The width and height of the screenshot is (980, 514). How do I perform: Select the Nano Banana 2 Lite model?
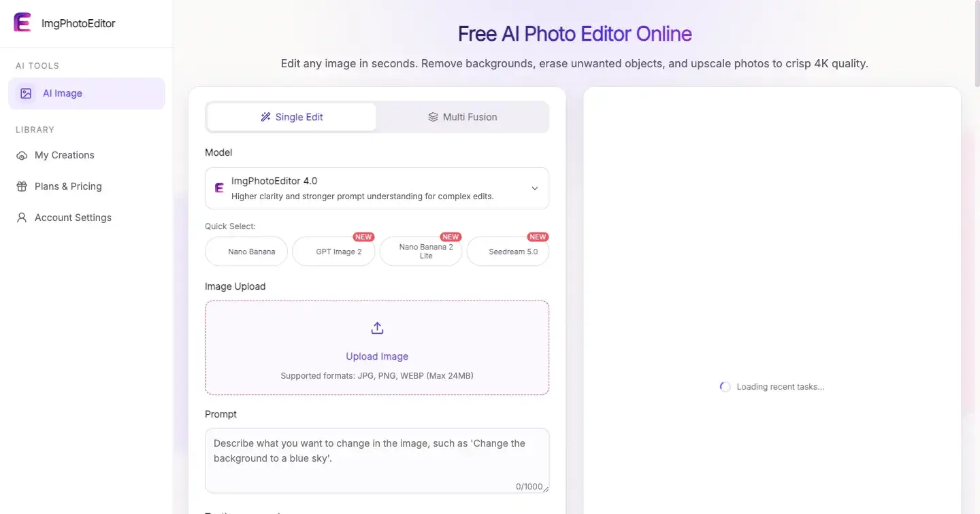pyautogui.click(x=421, y=252)
